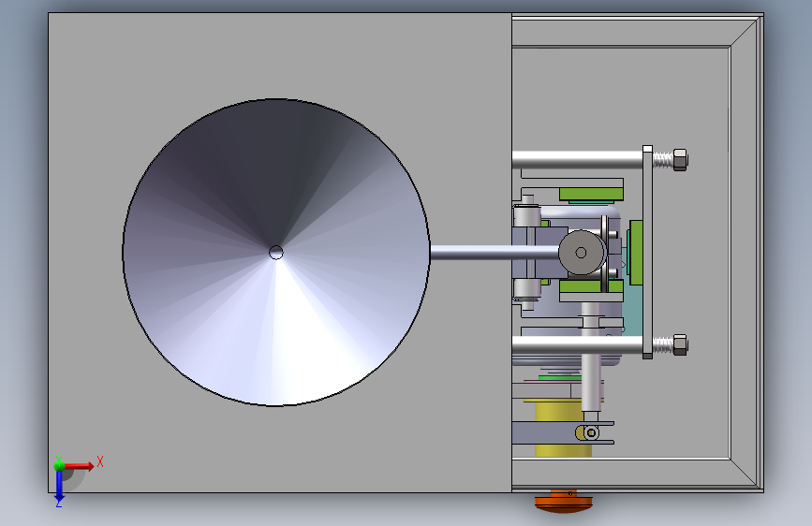Image resolution: width=812 pixels, height=526 pixels.
Task: Click the red X axis arrow of the triad
Action: 79,466
